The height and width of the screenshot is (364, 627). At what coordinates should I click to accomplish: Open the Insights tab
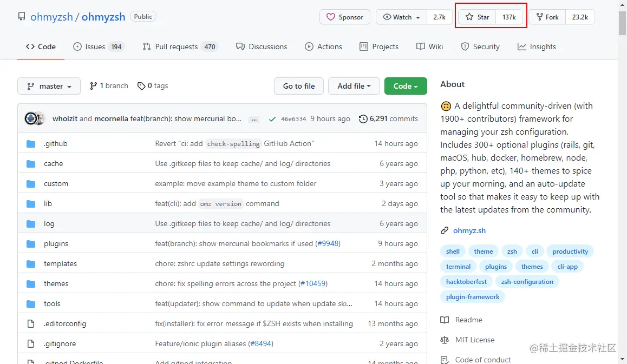point(537,47)
